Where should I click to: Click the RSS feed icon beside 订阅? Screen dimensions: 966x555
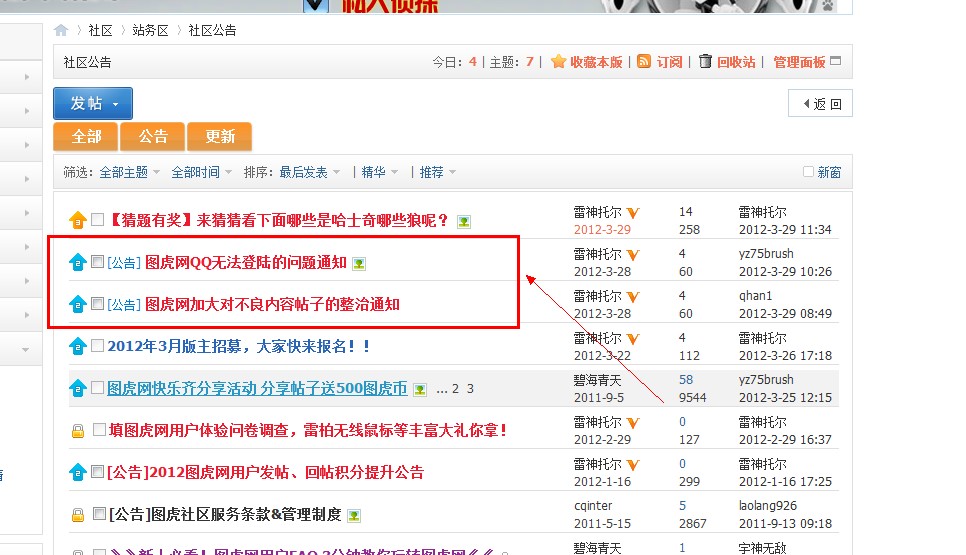pyautogui.click(x=644, y=61)
